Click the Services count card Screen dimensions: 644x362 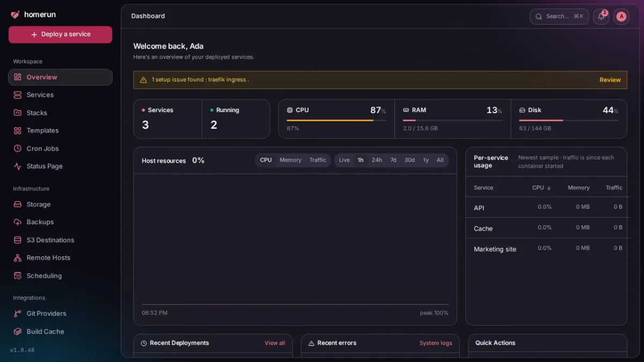[168, 119]
